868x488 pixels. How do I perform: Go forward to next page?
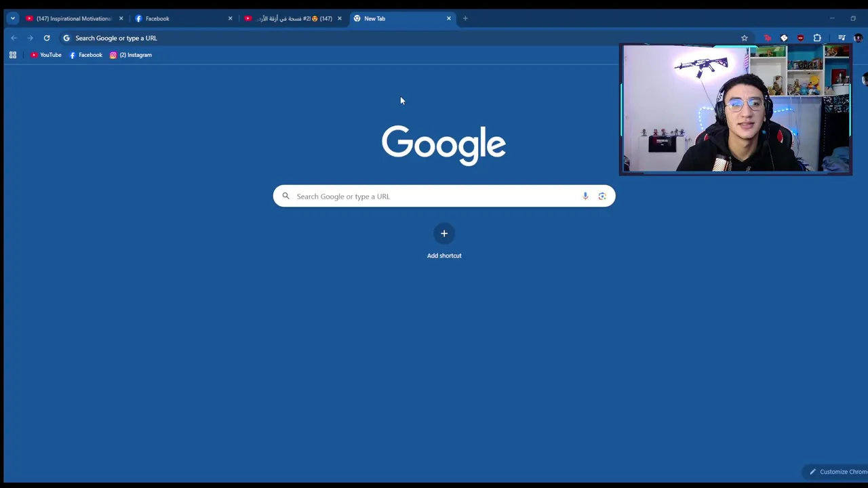30,38
